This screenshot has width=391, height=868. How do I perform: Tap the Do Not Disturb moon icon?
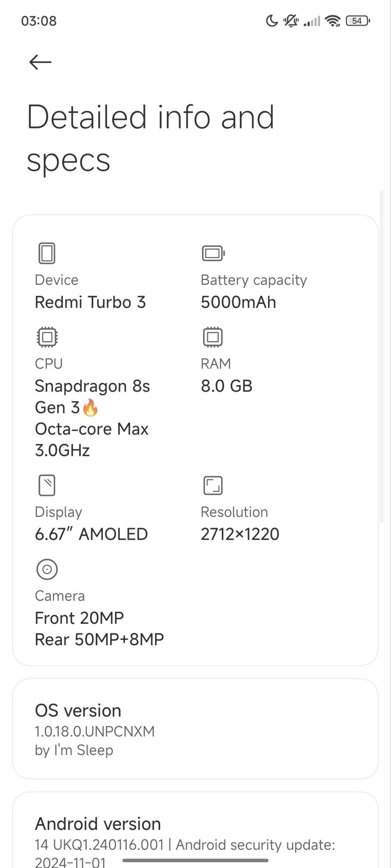[272, 21]
